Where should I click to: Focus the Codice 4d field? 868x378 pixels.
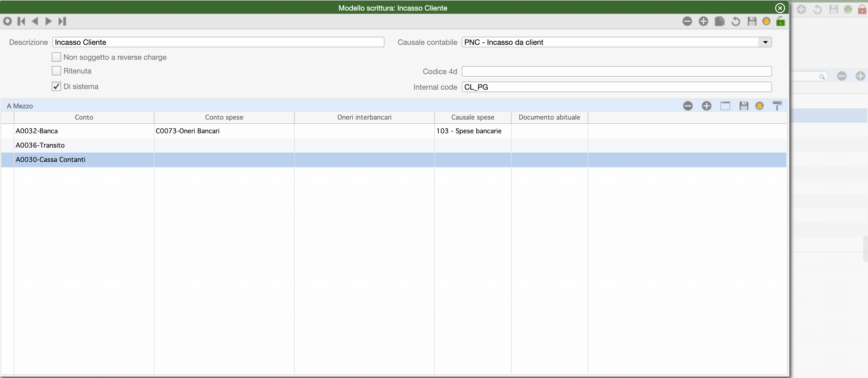[x=617, y=71]
